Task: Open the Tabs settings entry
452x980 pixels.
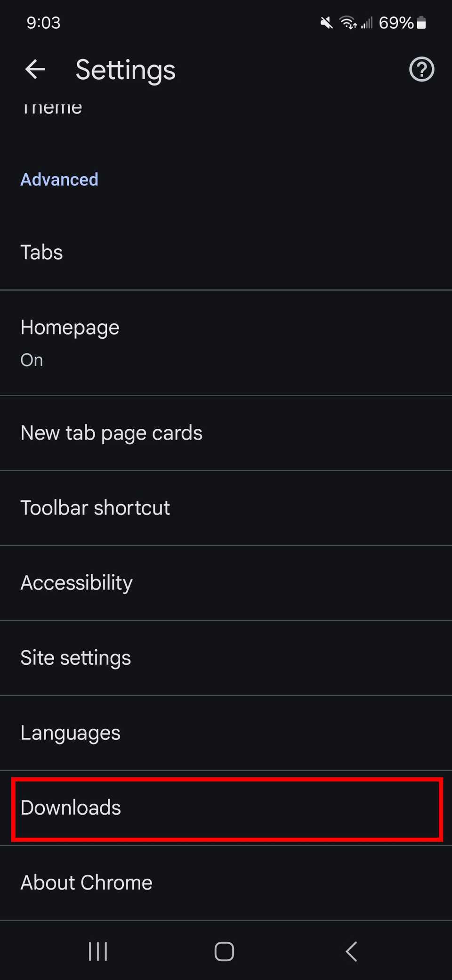Action: tap(226, 252)
